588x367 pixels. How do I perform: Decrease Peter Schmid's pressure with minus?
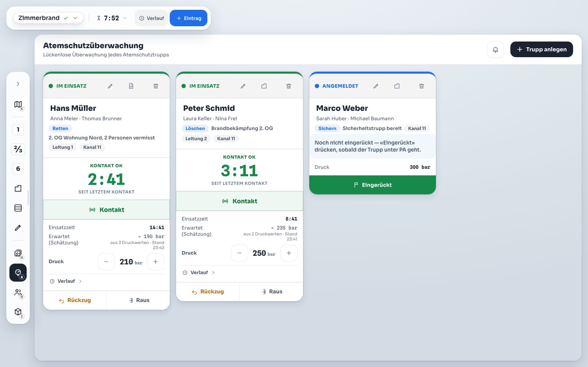click(240, 253)
